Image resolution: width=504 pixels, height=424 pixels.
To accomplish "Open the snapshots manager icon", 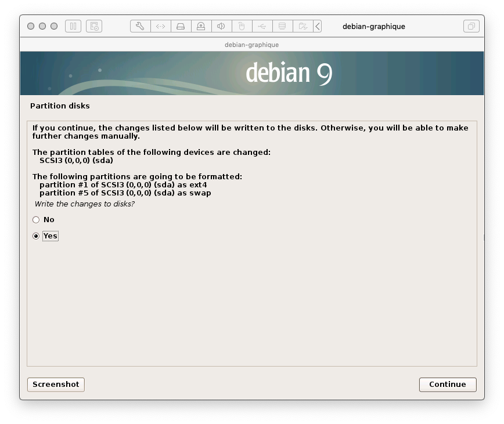I will click(x=94, y=26).
